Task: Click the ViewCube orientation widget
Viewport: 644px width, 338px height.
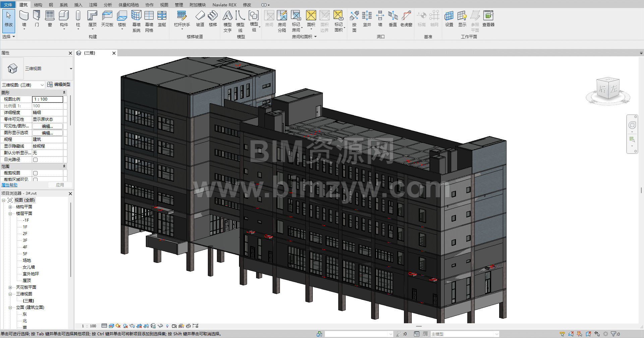Action: pos(608,90)
